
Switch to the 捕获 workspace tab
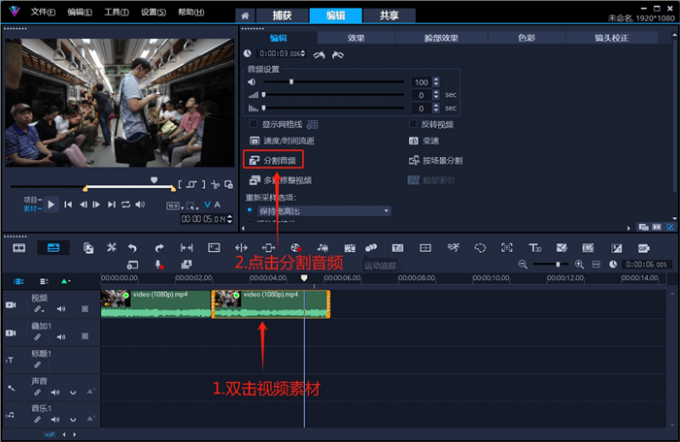(282, 16)
